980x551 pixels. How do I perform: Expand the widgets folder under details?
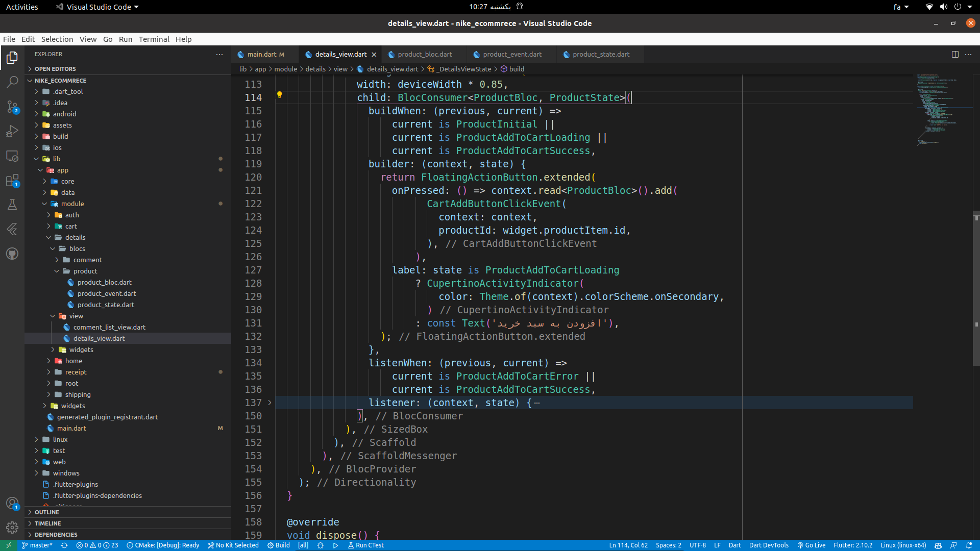(128, 349)
